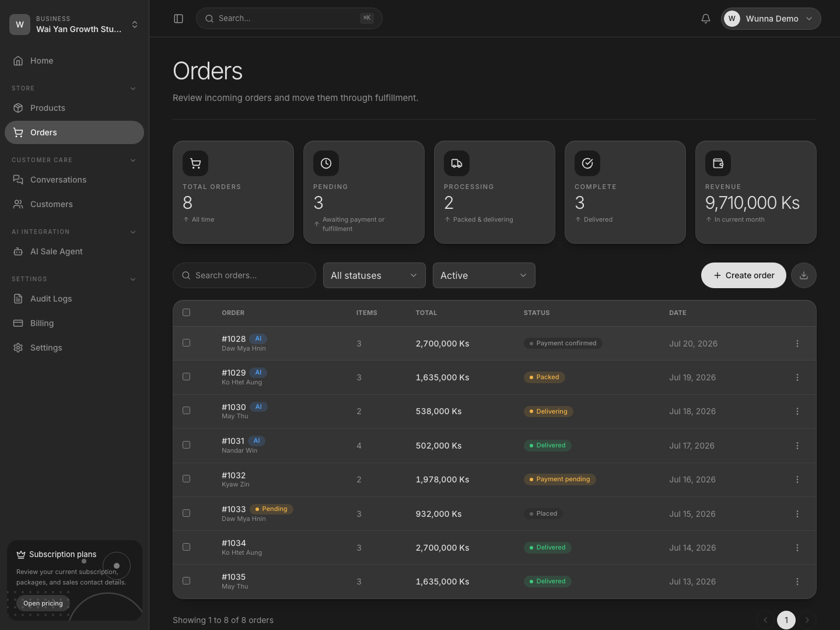Select checkbox for order #1030
Screen dimensions: 840x630
pos(187,411)
